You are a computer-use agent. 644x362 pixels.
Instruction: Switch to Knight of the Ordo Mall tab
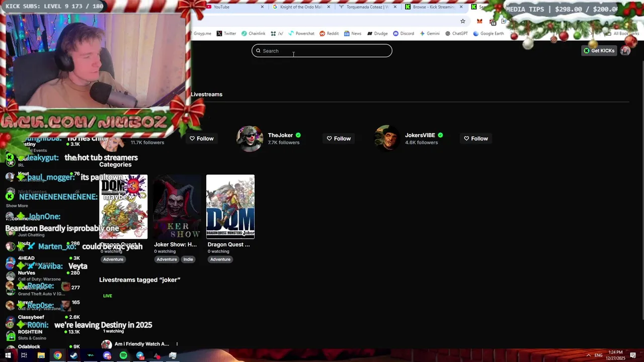pos(301,7)
